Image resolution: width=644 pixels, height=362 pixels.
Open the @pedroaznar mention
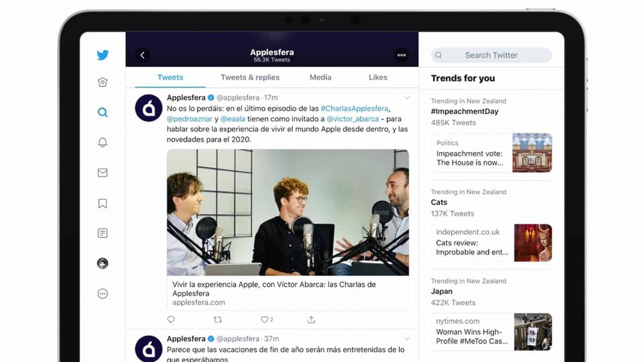pos(190,119)
